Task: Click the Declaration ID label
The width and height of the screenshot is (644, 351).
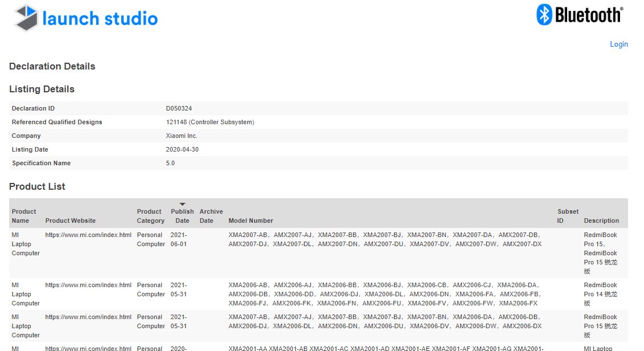Action: pos(33,108)
